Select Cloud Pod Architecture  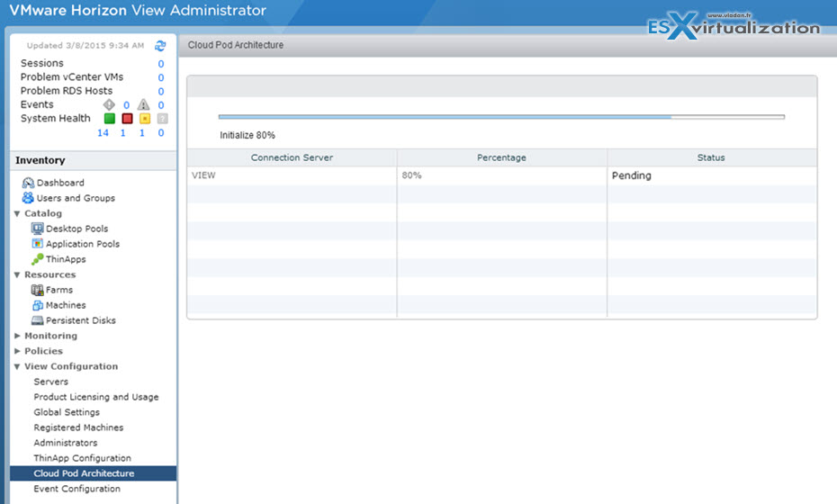coord(93,473)
